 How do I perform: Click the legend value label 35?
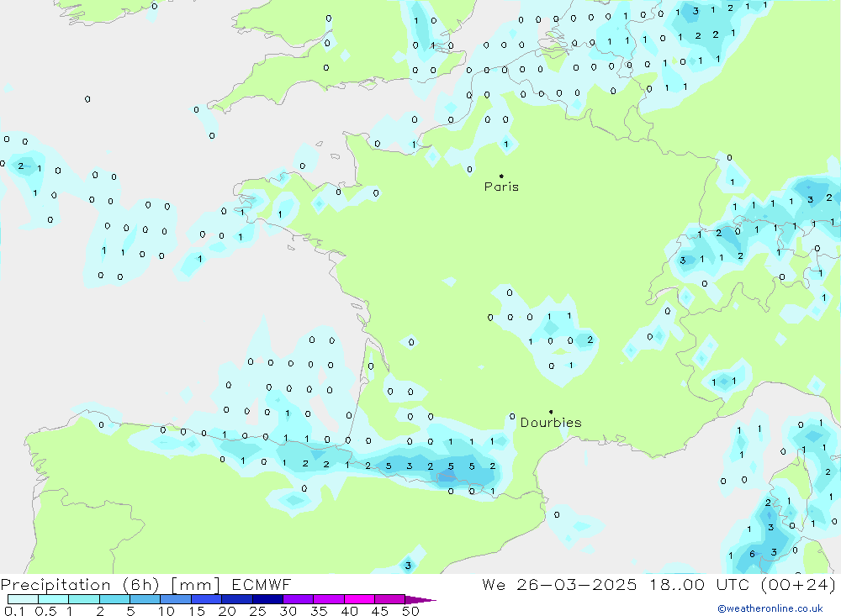tap(319, 611)
